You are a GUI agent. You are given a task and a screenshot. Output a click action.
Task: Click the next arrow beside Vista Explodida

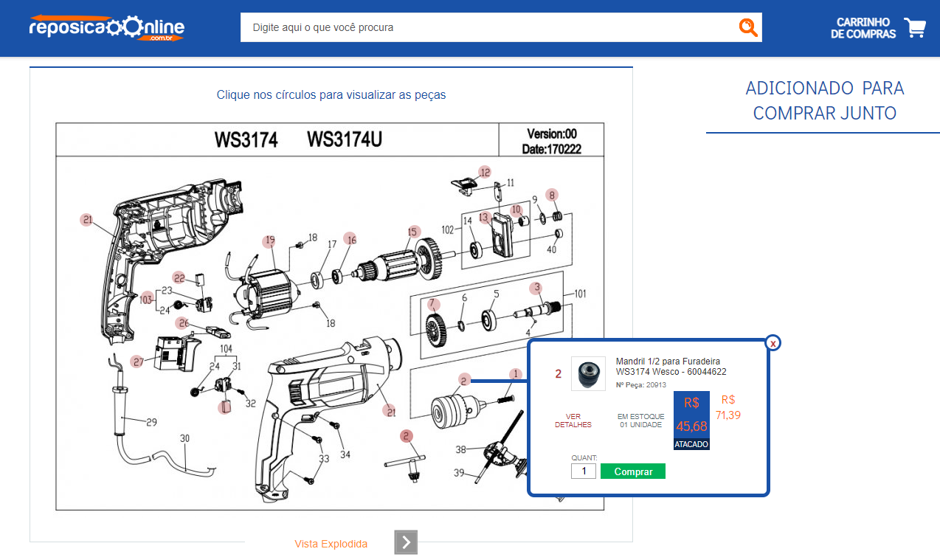coord(406,542)
